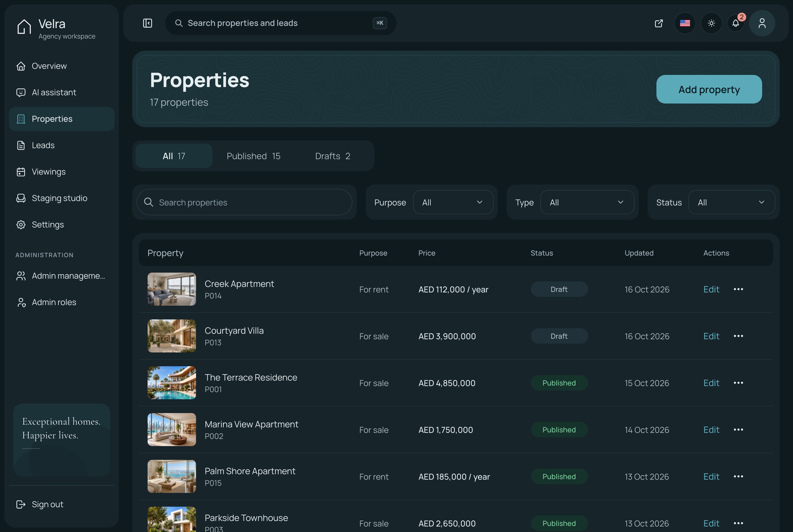Open external site link icon
Image resolution: width=793 pixels, height=532 pixels.
click(x=659, y=23)
